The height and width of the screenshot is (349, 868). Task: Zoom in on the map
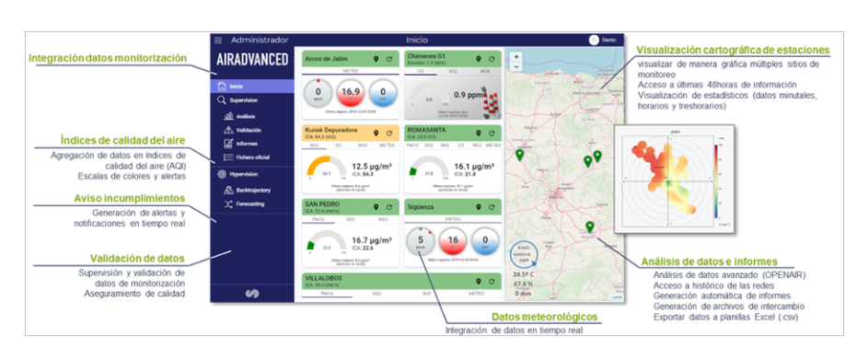pos(516,57)
